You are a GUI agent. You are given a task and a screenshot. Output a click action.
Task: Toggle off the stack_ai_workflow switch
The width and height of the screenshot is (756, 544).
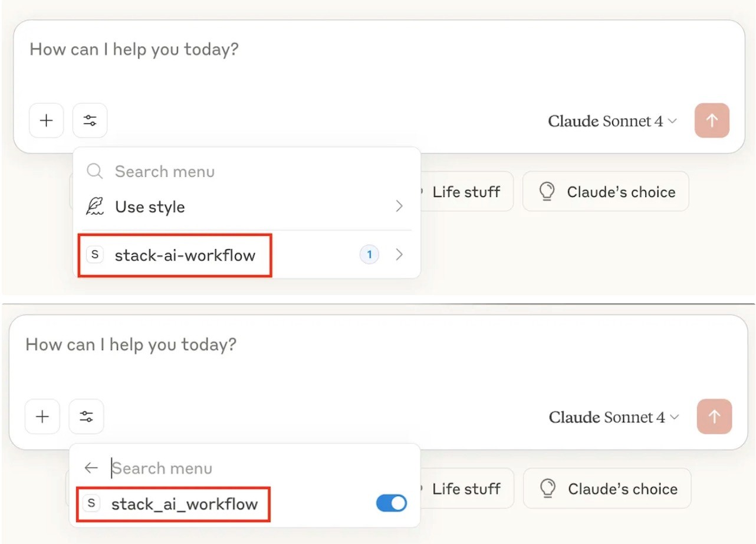(x=392, y=503)
